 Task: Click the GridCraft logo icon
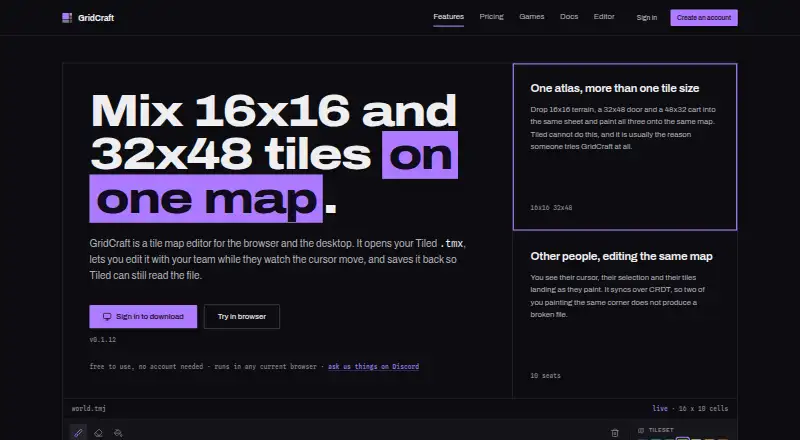tap(67, 18)
